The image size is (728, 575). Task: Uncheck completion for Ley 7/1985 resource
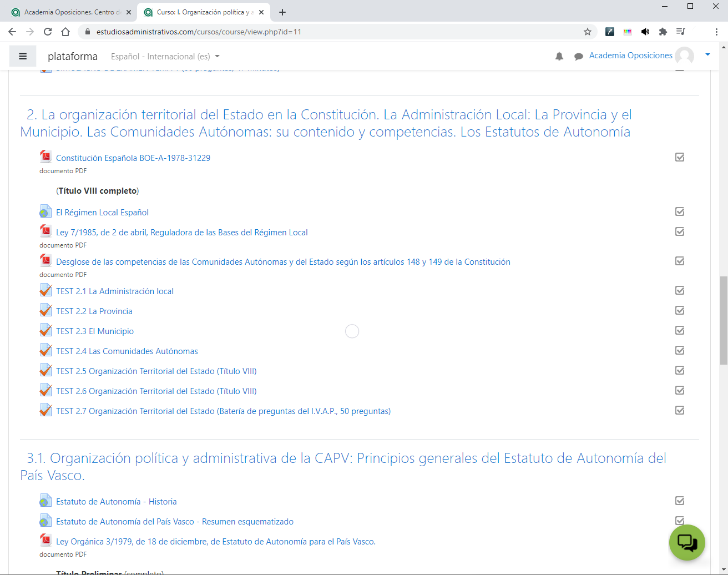[x=679, y=231]
